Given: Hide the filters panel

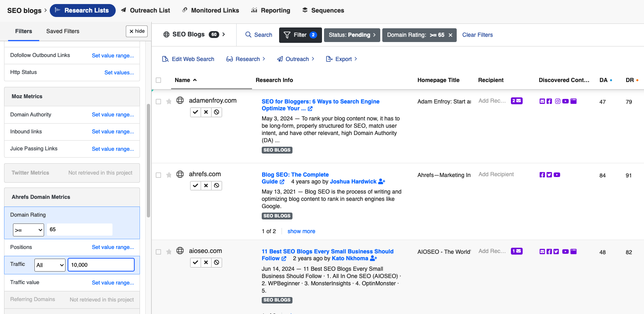Looking at the screenshot, I should point(137,31).
